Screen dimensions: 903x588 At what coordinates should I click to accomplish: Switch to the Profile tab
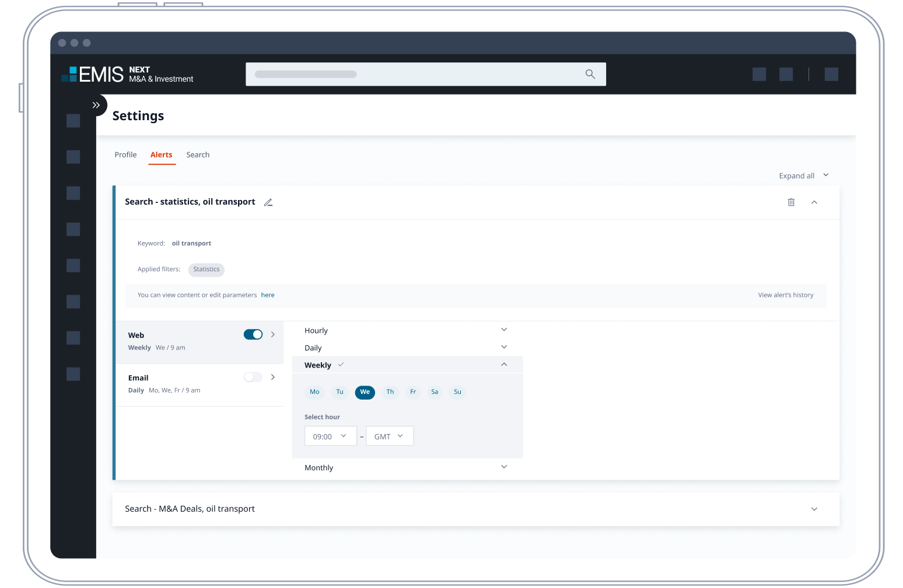click(x=125, y=155)
